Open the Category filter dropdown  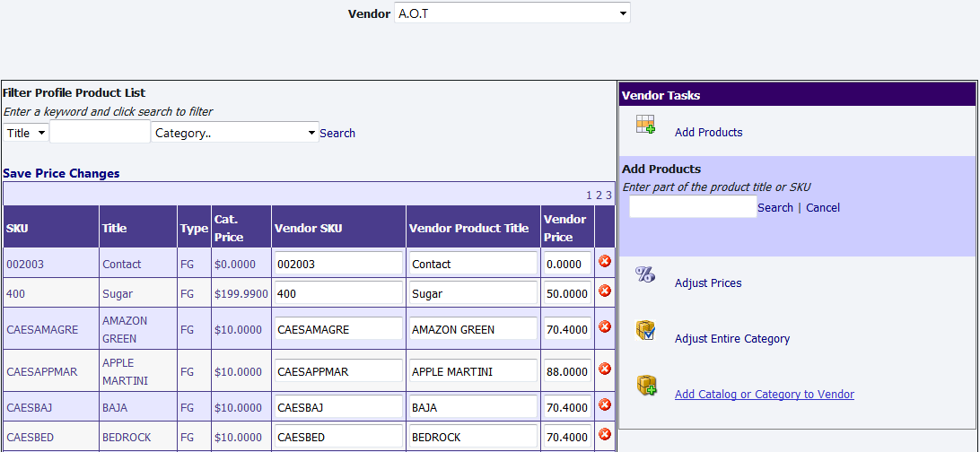click(235, 133)
